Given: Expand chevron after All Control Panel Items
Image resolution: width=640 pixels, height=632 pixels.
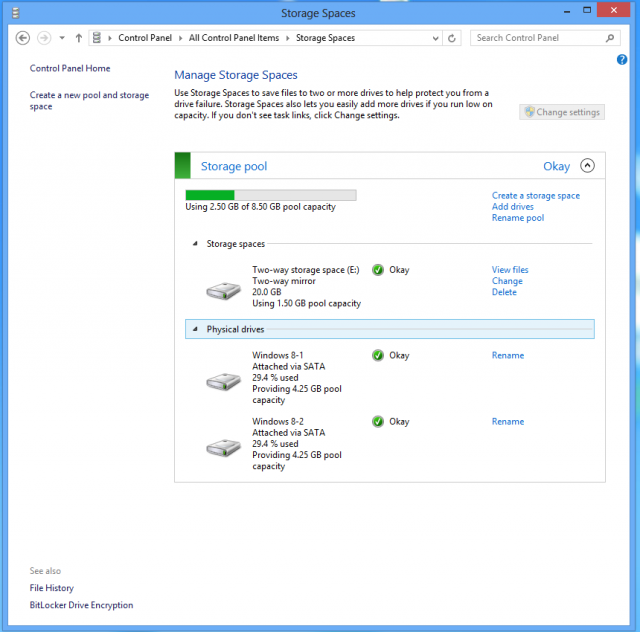Looking at the screenshot, I should point(288,38).
